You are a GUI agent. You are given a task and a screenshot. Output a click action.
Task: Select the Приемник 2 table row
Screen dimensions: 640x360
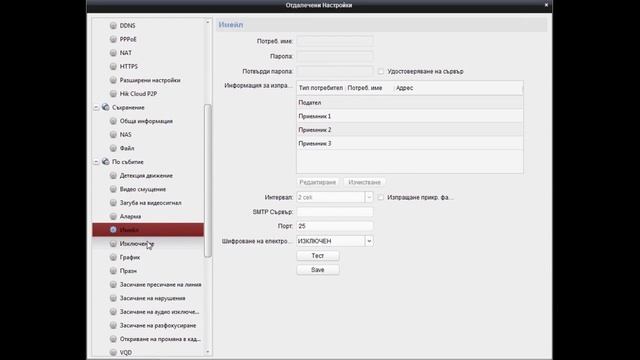point(410,130)
